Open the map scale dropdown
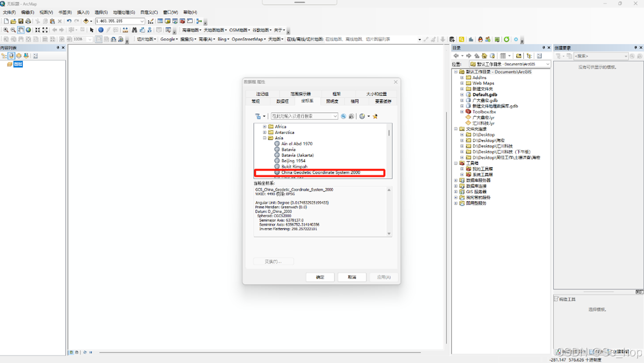The image size is (644, 363). [x=142, y=21]
